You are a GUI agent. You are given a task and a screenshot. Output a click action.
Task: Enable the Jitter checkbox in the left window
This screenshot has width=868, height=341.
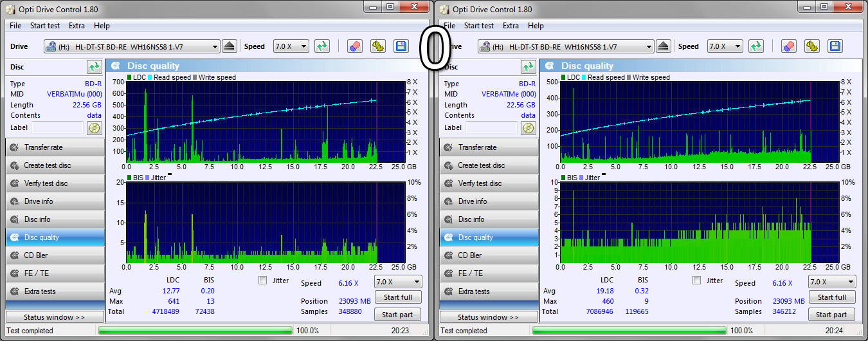pos(262,281)
